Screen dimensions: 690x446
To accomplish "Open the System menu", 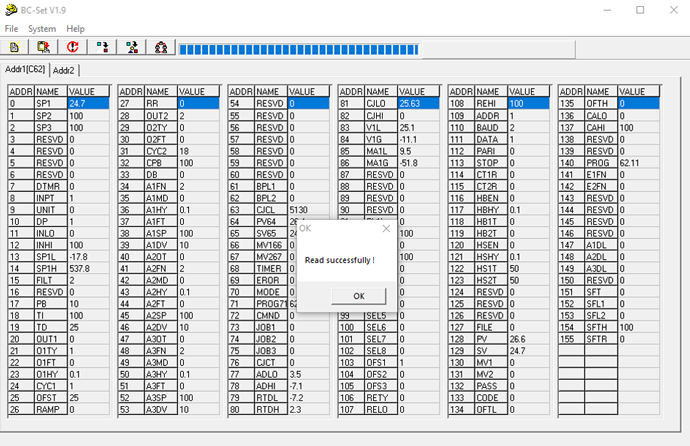I will (x=42, y=29).
